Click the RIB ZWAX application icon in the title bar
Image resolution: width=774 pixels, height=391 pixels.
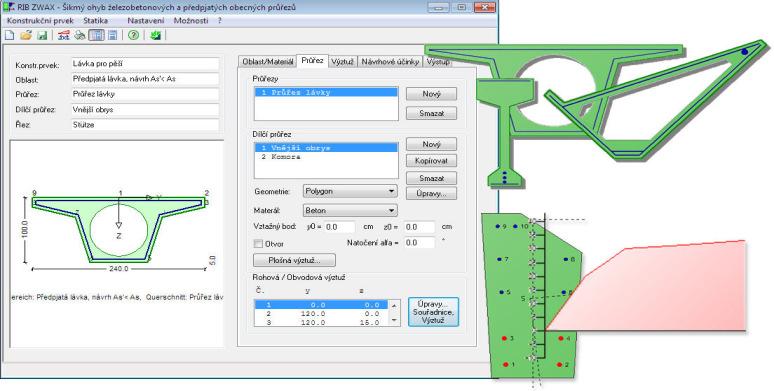[9, 7]
